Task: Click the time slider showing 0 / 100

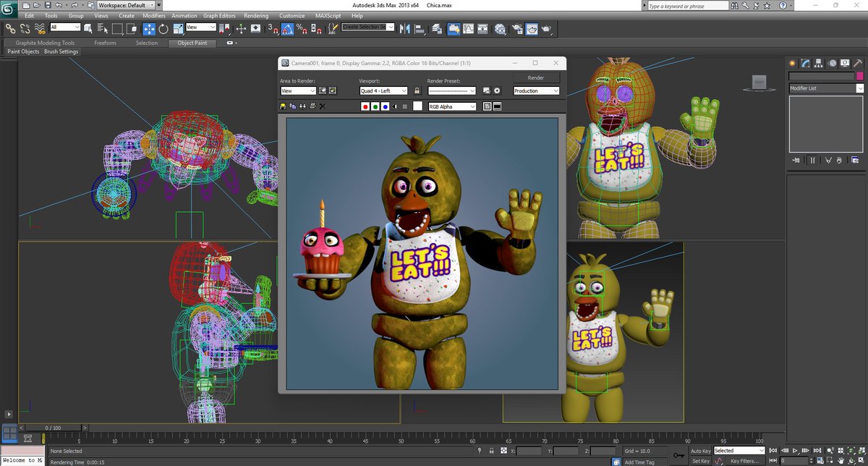Action: click(54, 428)
